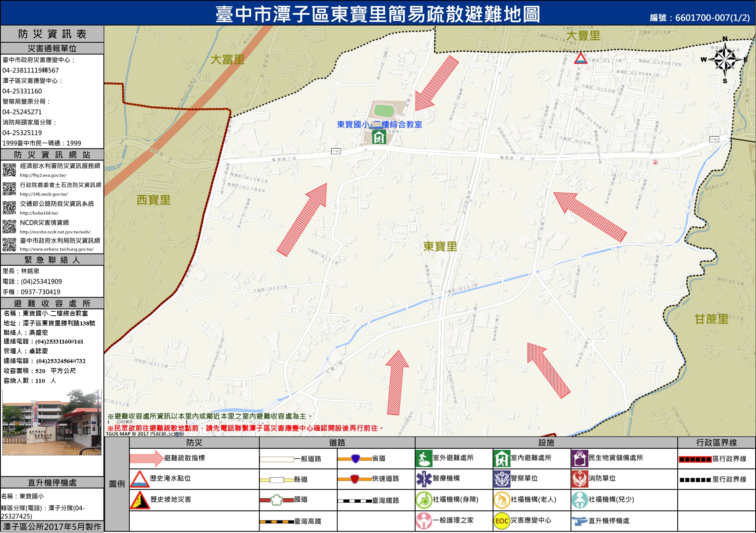Click the medical institution legend icon

[x=424, y=479]
